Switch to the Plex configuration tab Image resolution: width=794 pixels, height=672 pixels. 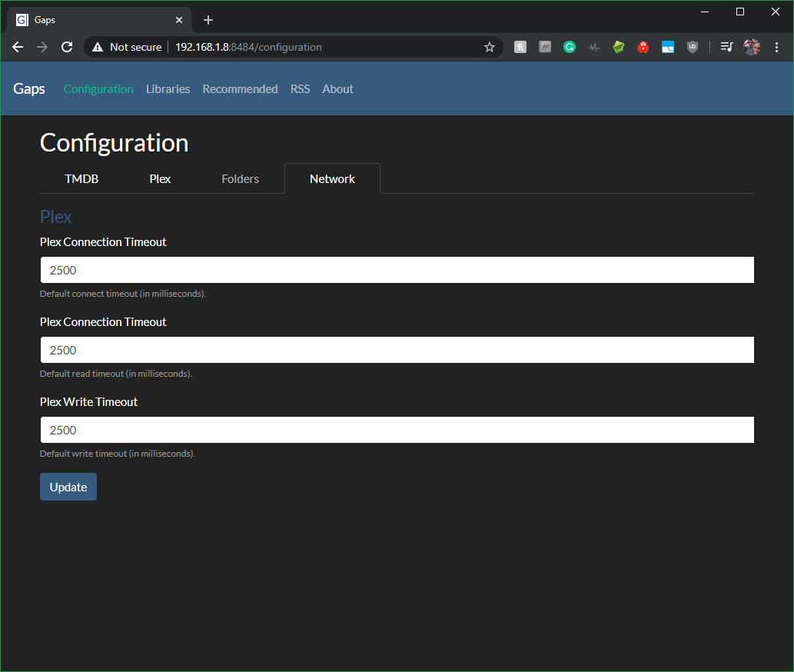tap(160, 178)
